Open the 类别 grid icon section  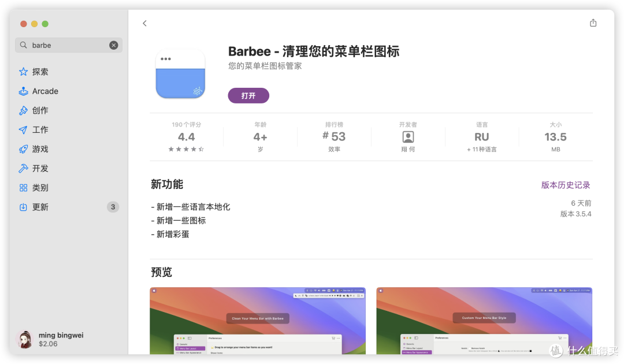click(24, 188)
